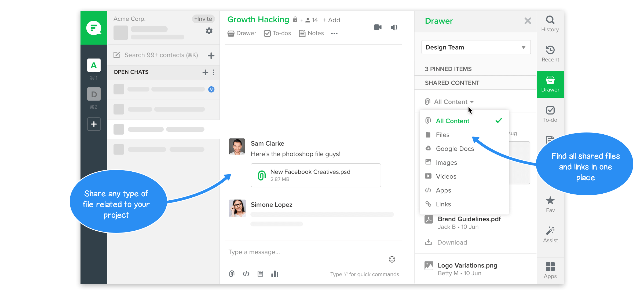
Task: Open more options ellipsis in chat header
Action: 334,34
